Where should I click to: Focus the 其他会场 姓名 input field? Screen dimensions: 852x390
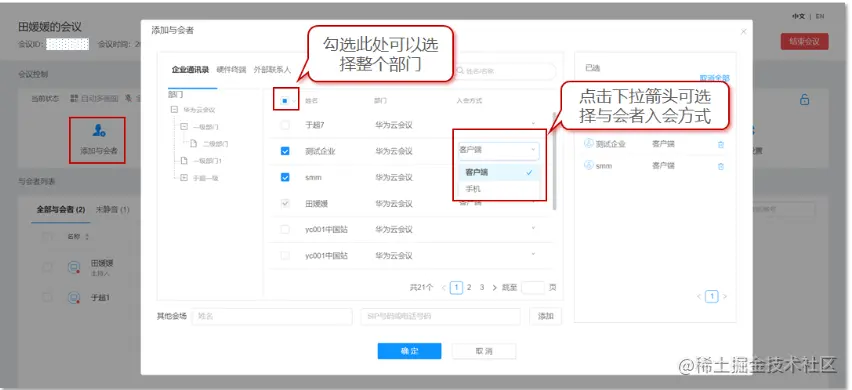click(272, 316)
